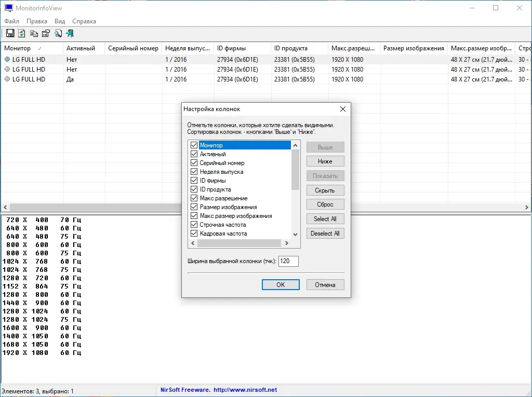This screenshot has height=397, width=532.
Task: Toggle the Макс.разрешение checkbox
Action: click(x=194, y=198)
